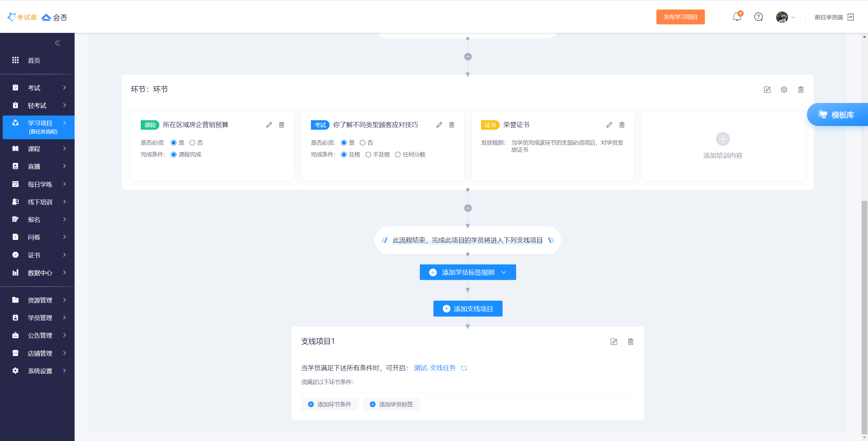868x441 pixels.
Task: Click the edit icon for 支线项目1
Action: click(x=614, y=342)
